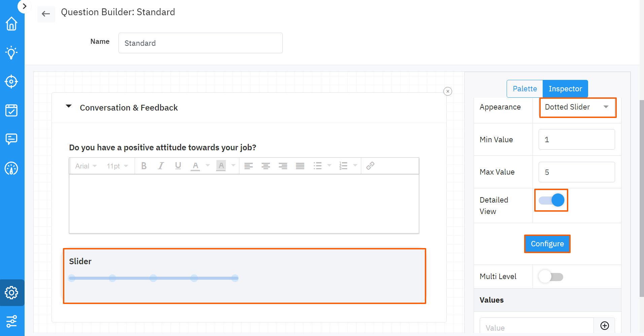
Task: Switch to the Palette tab
Action: click(524, 89)
